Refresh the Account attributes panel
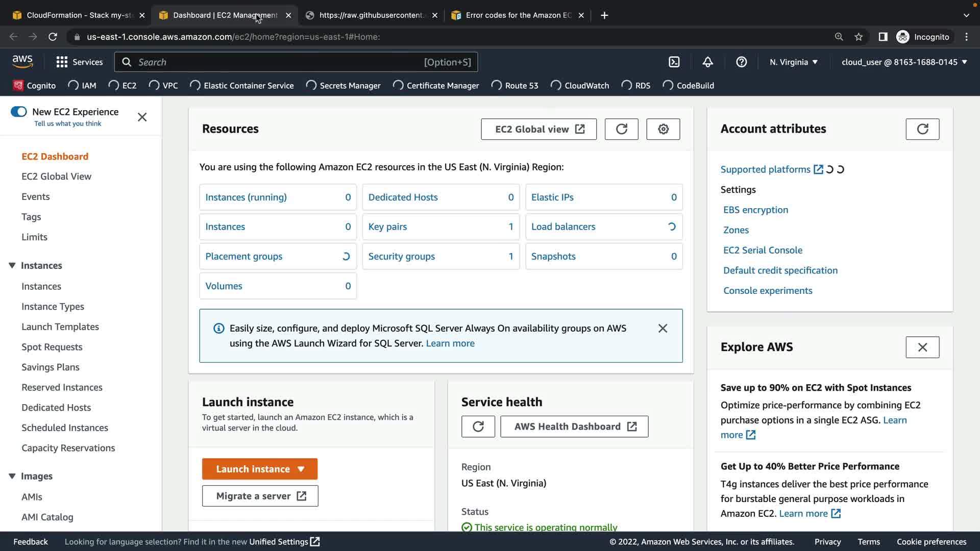This screenshot has height=551, width=980. click(x=922, y=129)
